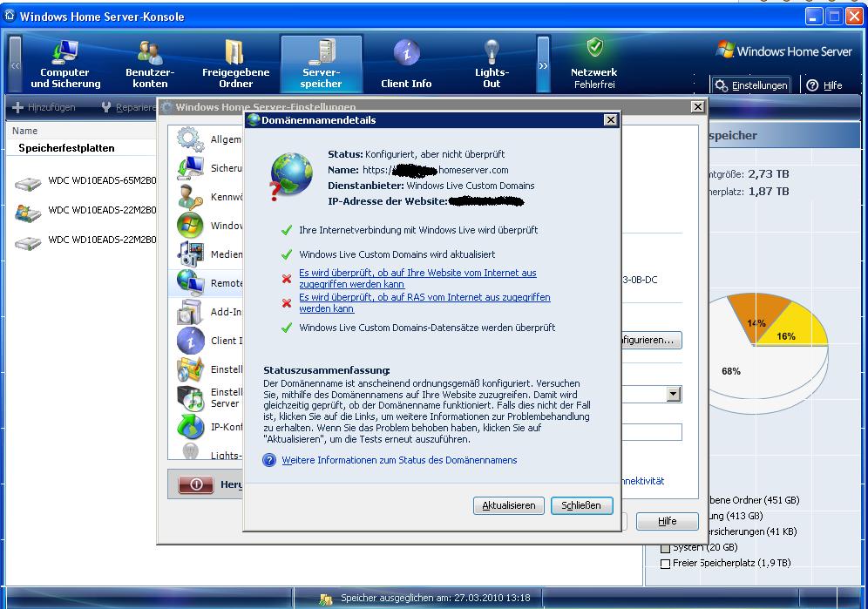The height and width of the screenshot is (609, 868).
Task: Click the Aktualisieren button
Action: tap(509, 505)
